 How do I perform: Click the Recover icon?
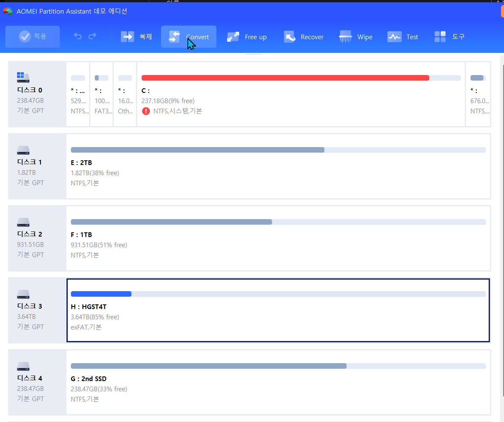point(290,37)
